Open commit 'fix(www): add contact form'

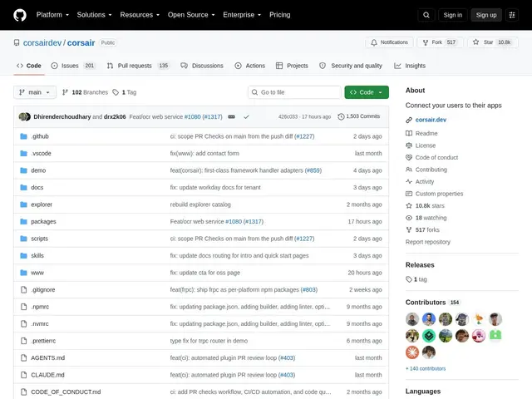(x=204, y=153)
